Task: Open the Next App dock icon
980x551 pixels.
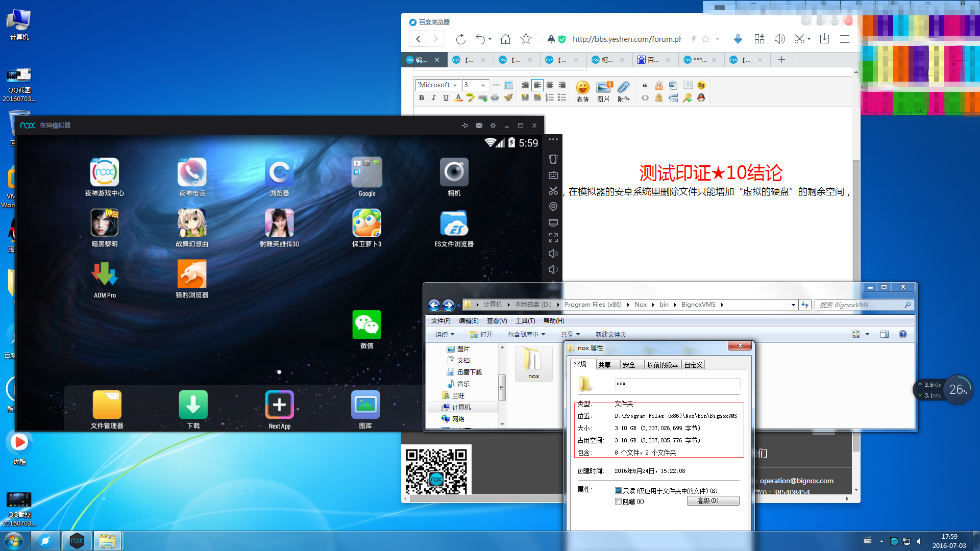Action: [x=279, y=410]
